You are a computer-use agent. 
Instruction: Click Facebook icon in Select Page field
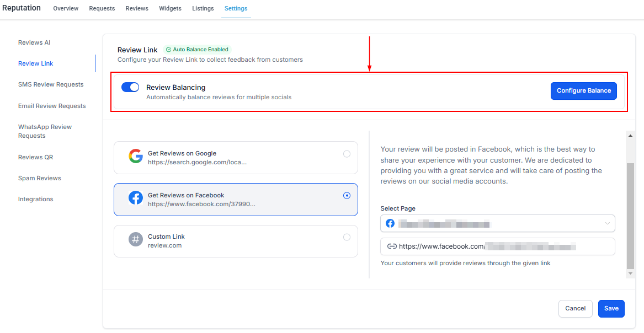[390, 223]
